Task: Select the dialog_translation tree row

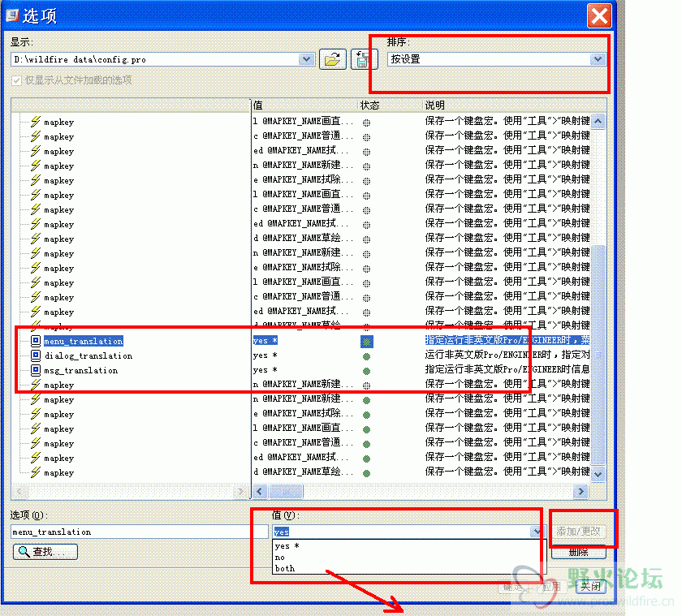Action: 88,355
